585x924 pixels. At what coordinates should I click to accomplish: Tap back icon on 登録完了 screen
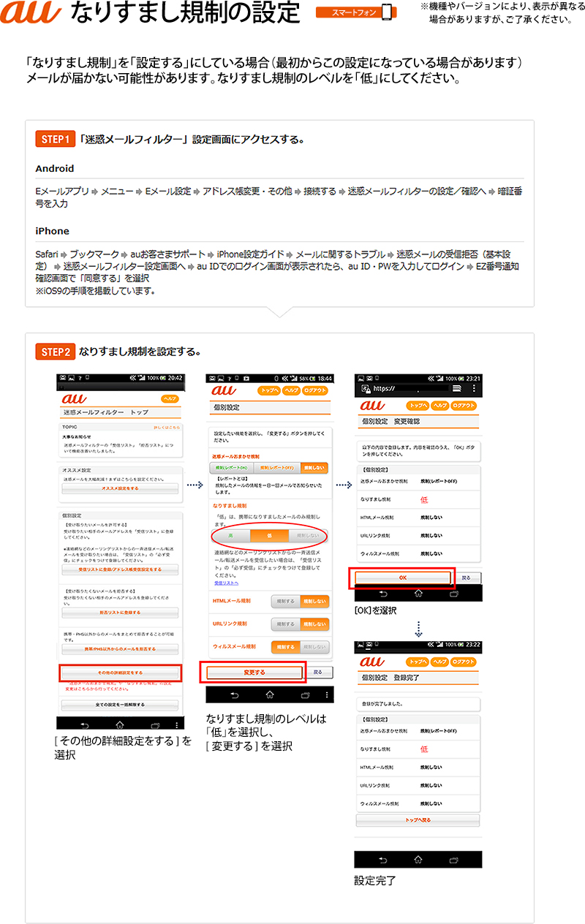click(382, 859)
